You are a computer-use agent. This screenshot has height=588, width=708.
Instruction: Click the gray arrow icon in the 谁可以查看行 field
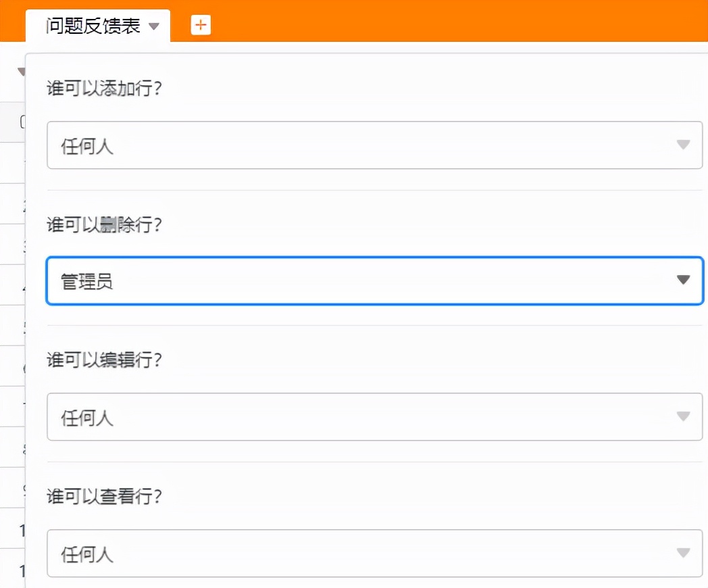(684, 553)
